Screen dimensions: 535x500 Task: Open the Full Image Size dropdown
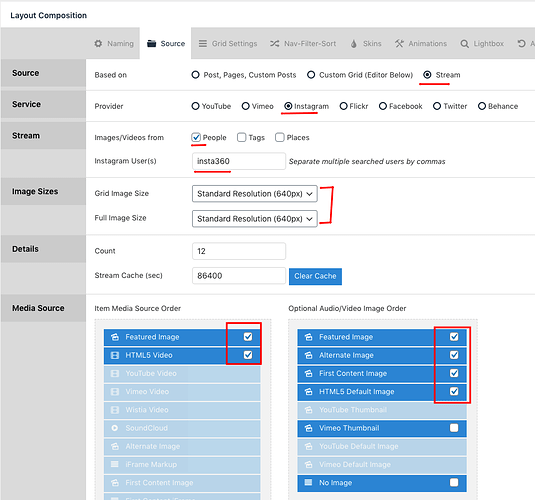[x=255, y=219]
